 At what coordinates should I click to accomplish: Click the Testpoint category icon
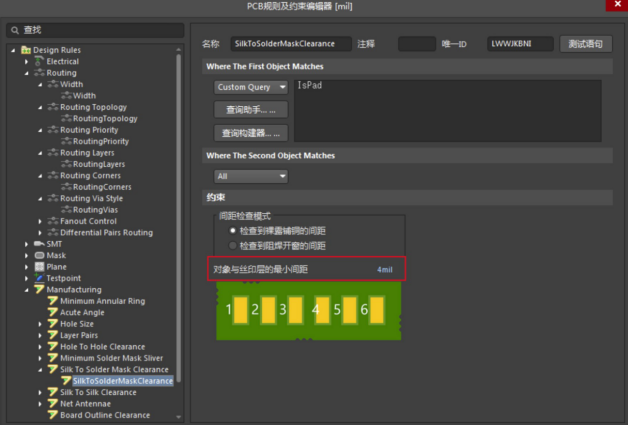pyautogui.click(x=38, y=278)
